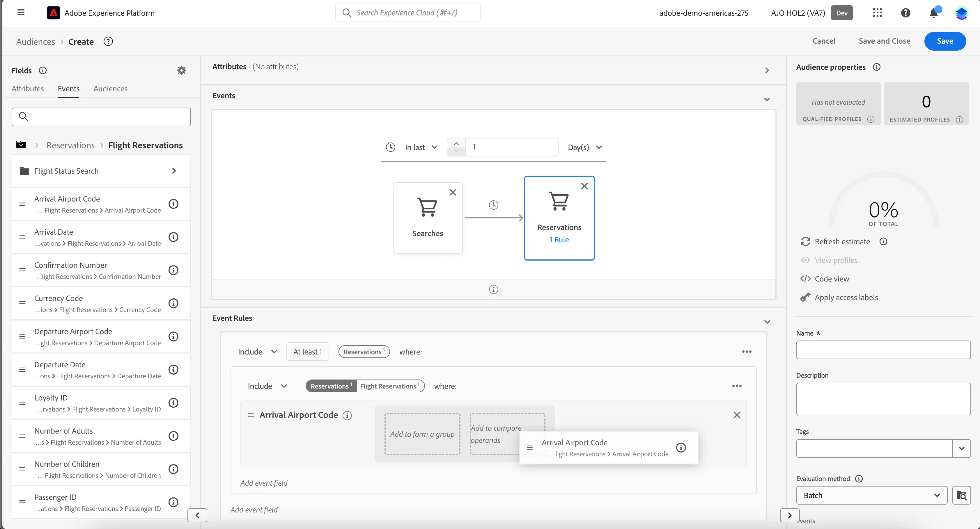Show info for Currency Code field
The image size is (980, 529).
173,303
